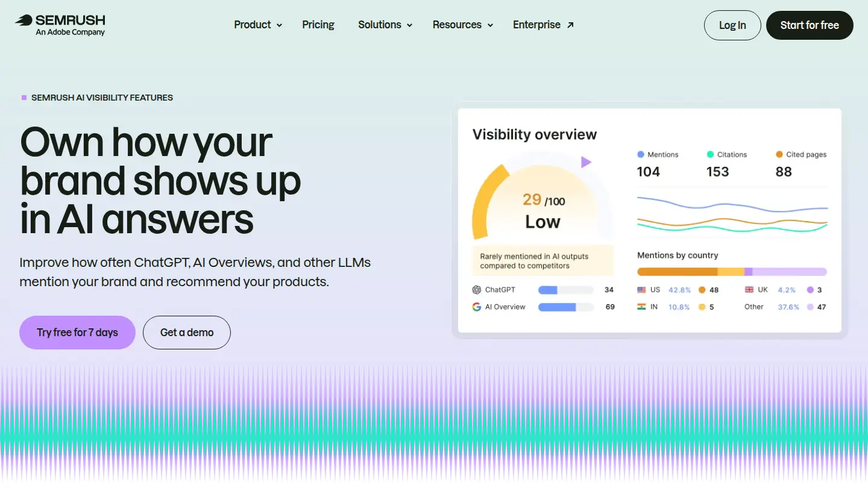Click the US percentage 42.8%
This screenshot has height=488, width=868.
(x=680, y=290)
